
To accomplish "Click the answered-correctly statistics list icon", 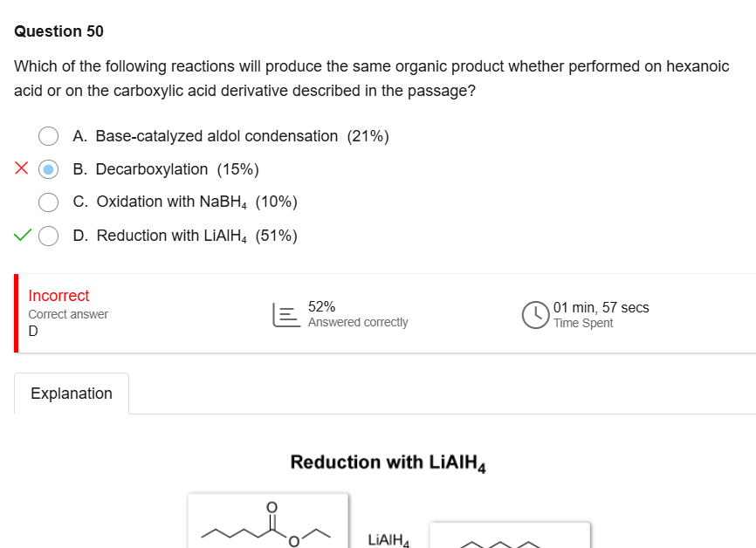I will tap(285, 314).
